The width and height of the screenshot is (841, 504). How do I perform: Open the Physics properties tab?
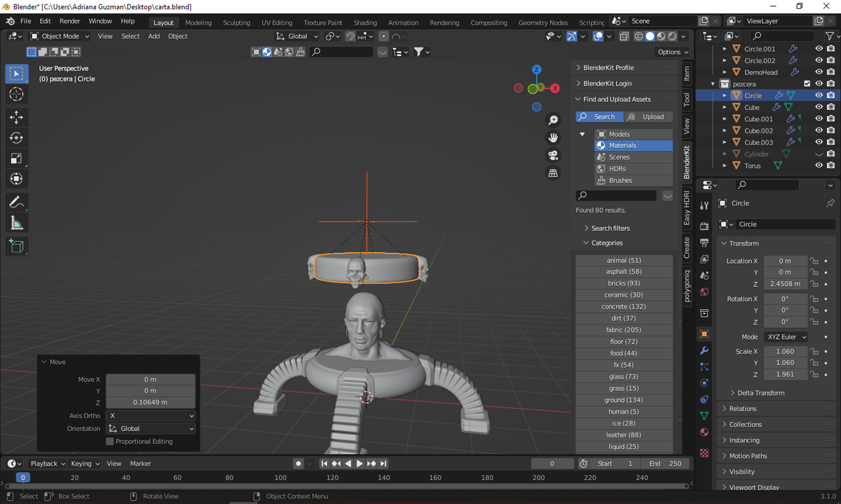tap(704, 383)
